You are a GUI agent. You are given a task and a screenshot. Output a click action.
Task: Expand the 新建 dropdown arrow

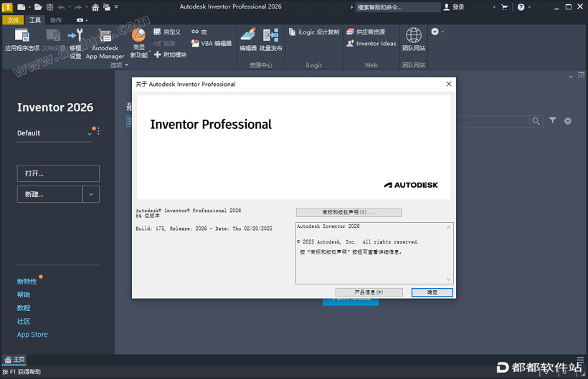click(x=91, y=194)
